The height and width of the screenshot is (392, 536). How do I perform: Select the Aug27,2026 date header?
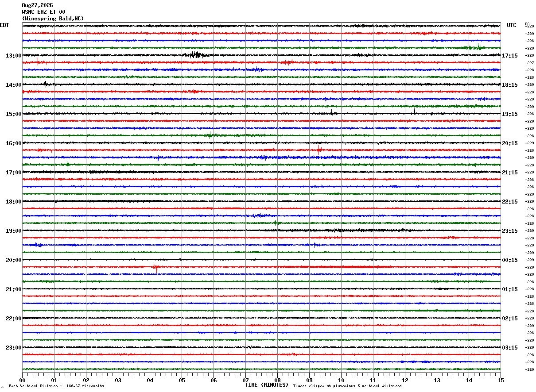tap(37, 5)
